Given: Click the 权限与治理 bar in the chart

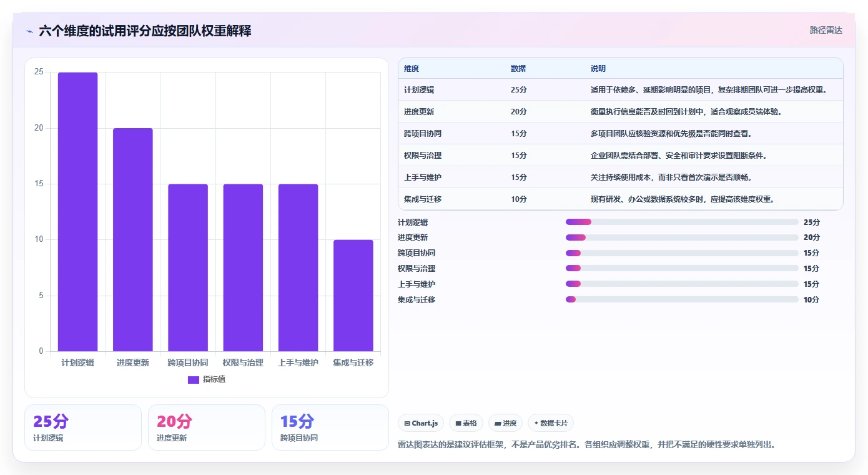Looking at the screenshot, I should 243,267.
